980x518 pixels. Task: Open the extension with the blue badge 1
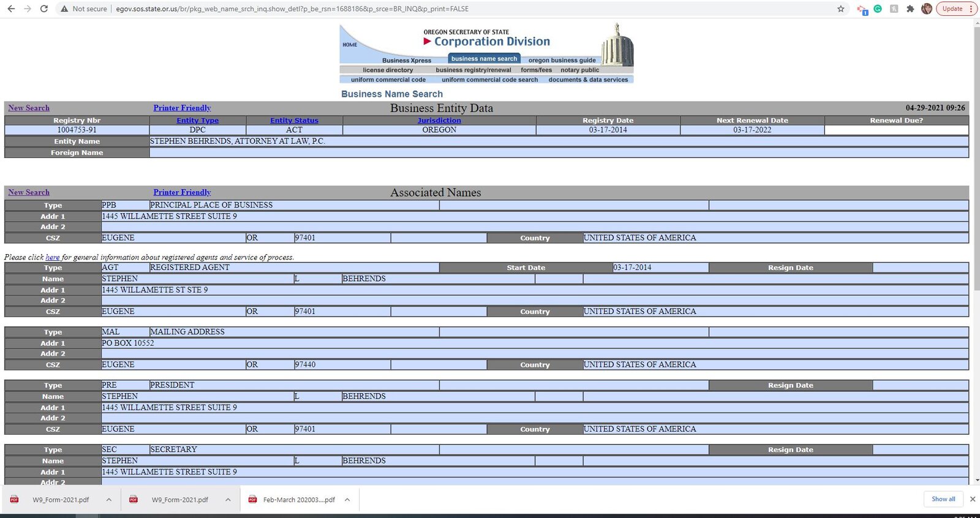[x=862, y=9]
